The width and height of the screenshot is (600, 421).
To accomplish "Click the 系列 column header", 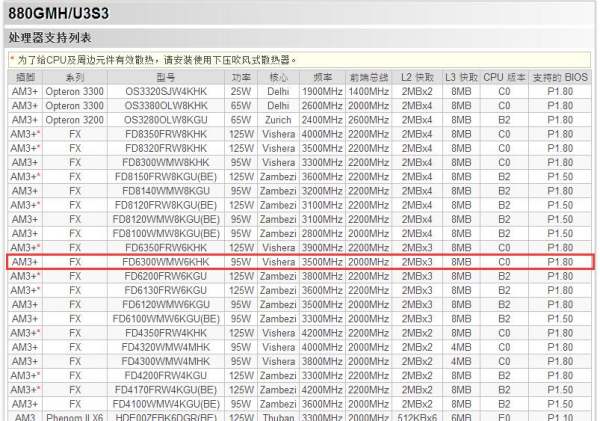I will tap(75, 77).
